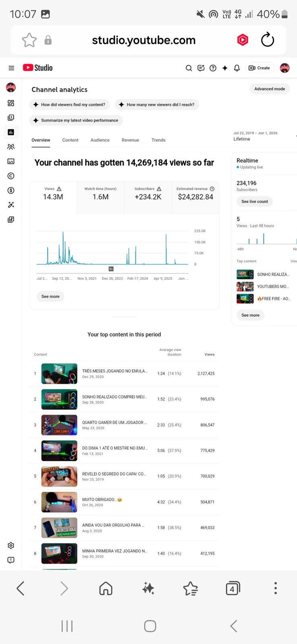
Task: Open the browser three-dot menu
Action: click(276, 588)
